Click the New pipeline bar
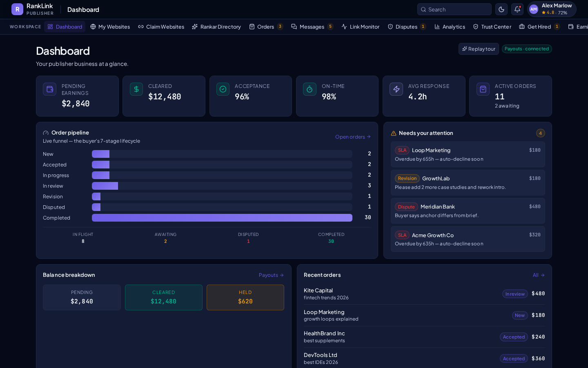 coord(100,154)
